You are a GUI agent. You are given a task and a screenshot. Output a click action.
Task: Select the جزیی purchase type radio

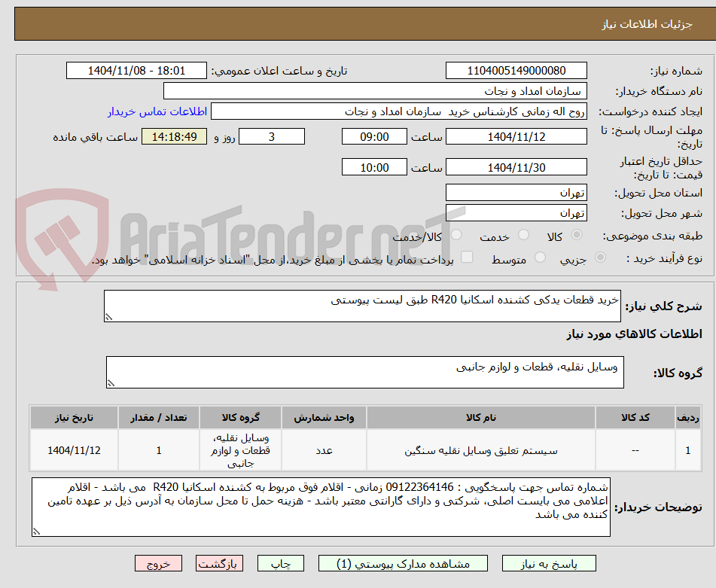tap(601, 257)
